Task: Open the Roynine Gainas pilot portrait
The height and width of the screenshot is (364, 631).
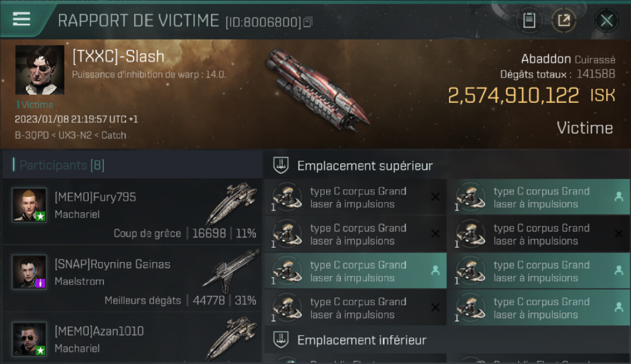Action: (x=30, y=272)
